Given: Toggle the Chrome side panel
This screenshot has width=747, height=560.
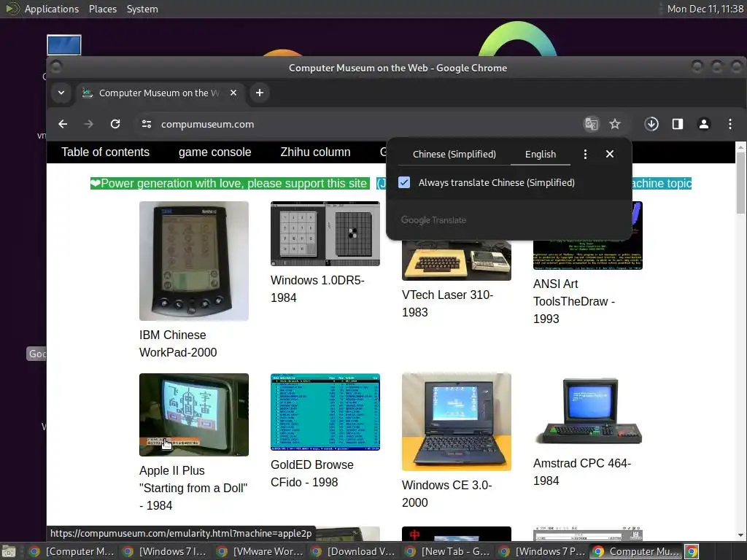Looking at the screenshot, I should pyautogui.click(x=678, y=124).
